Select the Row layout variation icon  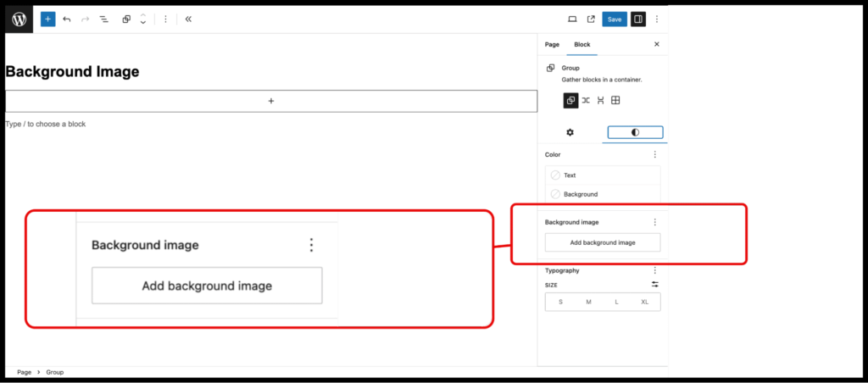point(586,100)
